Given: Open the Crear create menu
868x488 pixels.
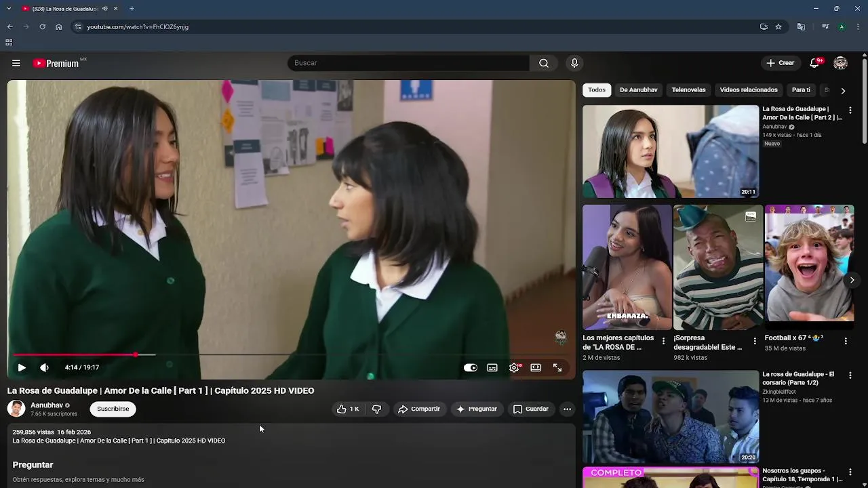Looking at the screenshot, I should pyautogui.click(x=781, y=63).
